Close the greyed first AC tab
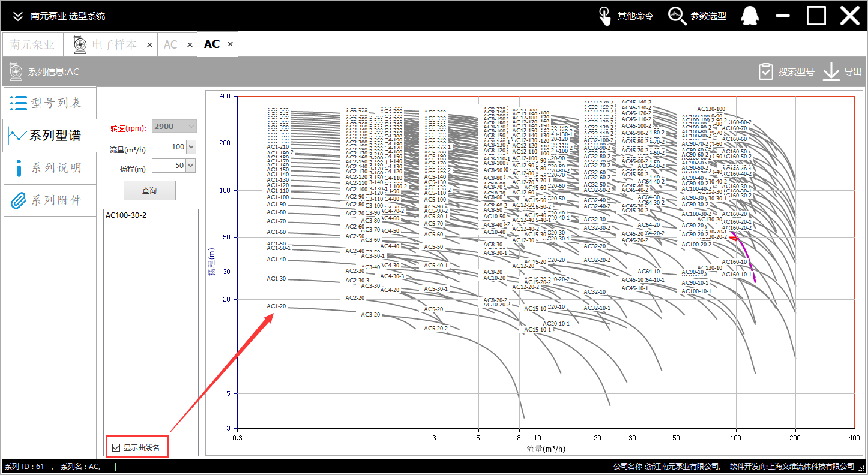Viewport: 868px width, 475px height. [190, 45]
